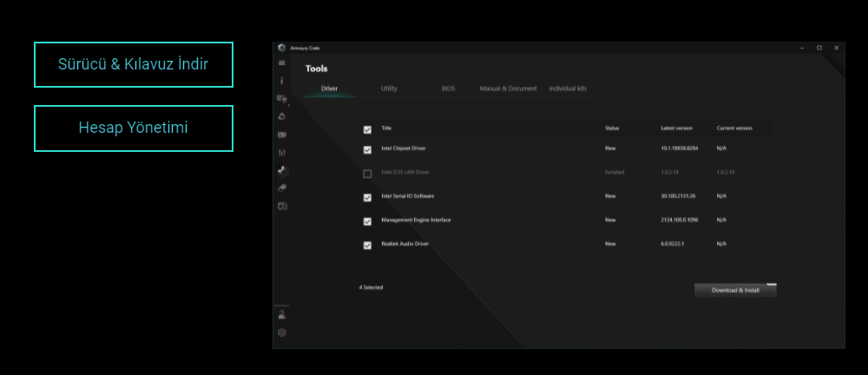Switch to the Utility tab
This screenshot has width=868, height=375.
tap(389, 89)
